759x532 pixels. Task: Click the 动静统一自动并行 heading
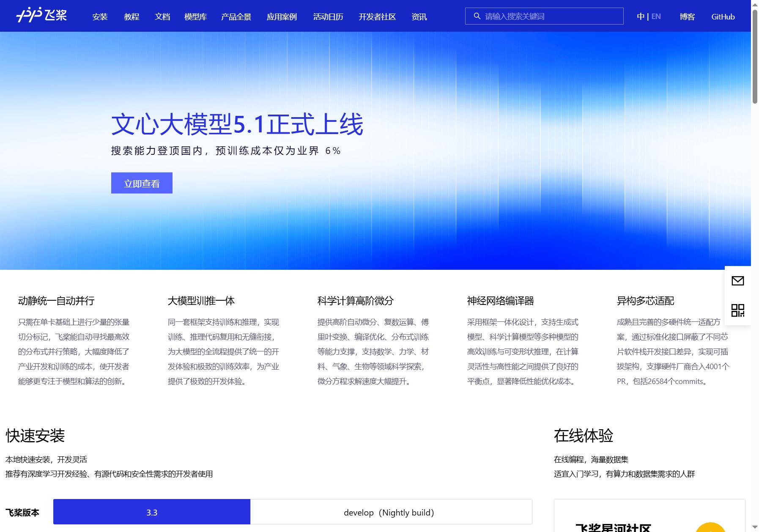coord(56,301)
